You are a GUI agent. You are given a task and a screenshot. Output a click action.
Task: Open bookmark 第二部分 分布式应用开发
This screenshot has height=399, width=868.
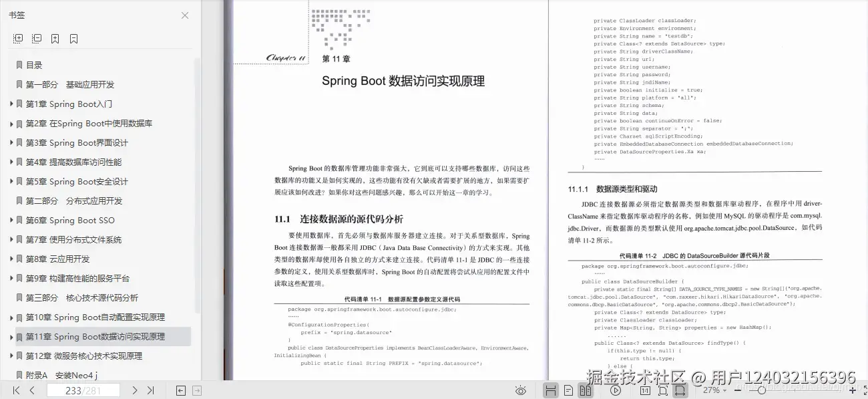[74, 201]
